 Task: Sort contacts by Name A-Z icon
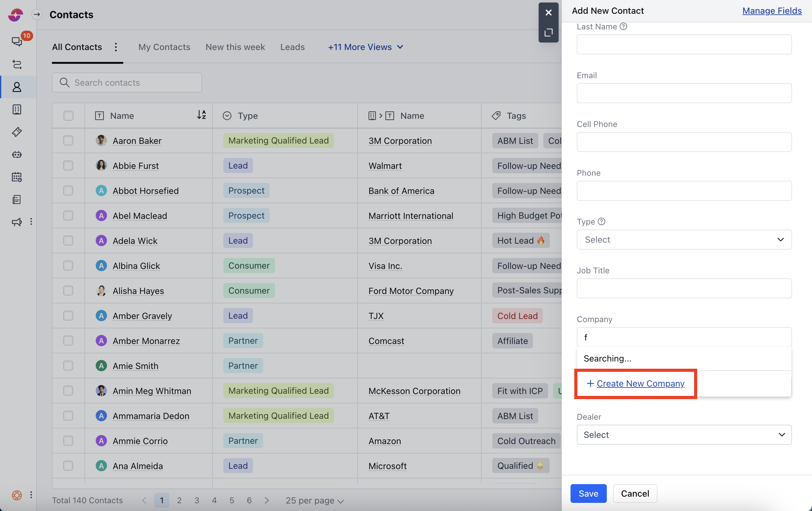coord(201,115)
